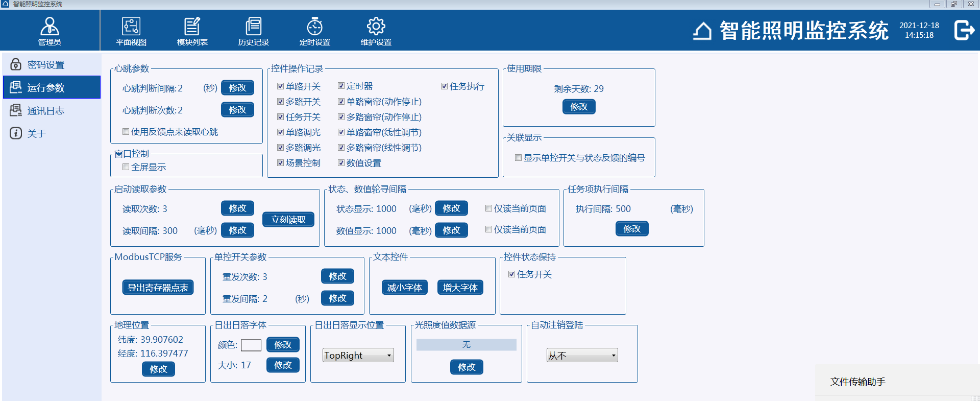Click the sunrise font 颜色 color swatch
Viewport: 980px width, 401px height.
[x=251, y=345]
